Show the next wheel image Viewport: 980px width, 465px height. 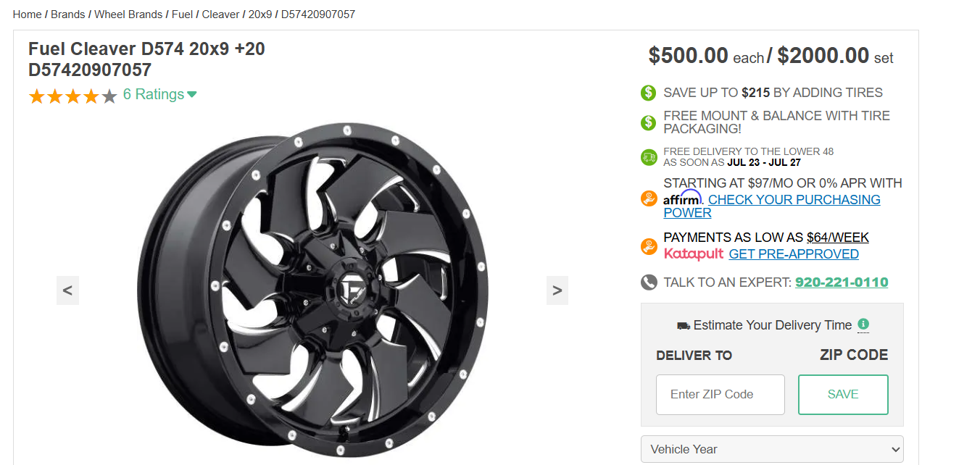pyautogui.click(x=557, y=290)
